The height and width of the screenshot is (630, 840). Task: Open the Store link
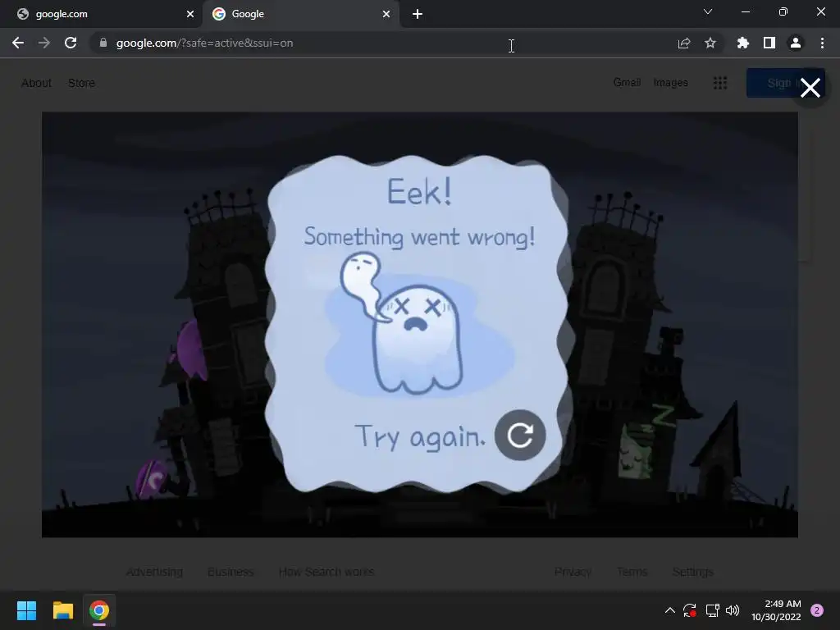pos(81,83)
